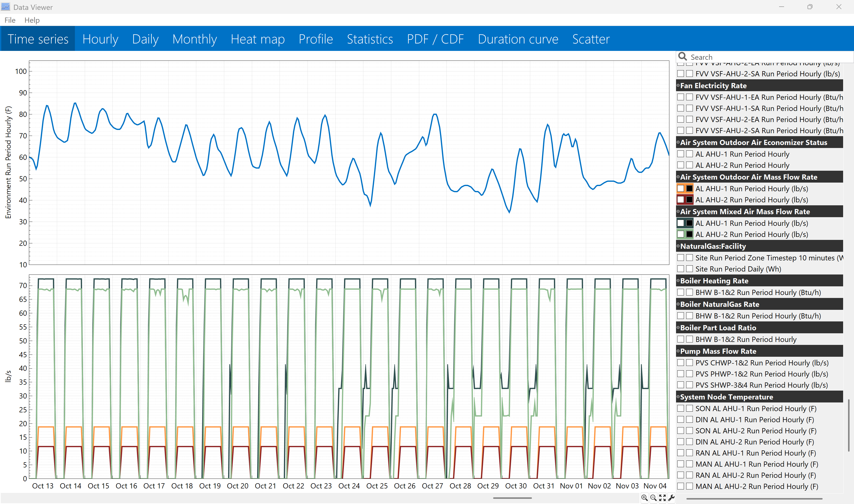
Task: Select the Time series tab
Action: [38, 39]
